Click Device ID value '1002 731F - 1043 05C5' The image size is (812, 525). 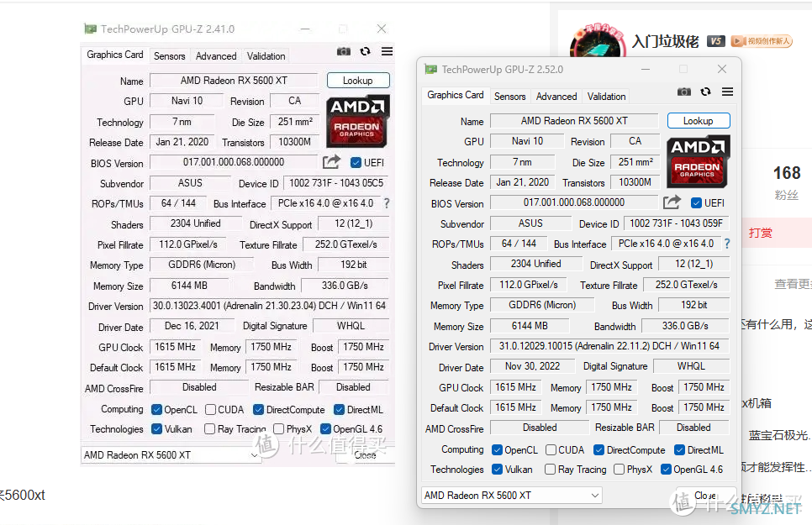coord(336,183)
